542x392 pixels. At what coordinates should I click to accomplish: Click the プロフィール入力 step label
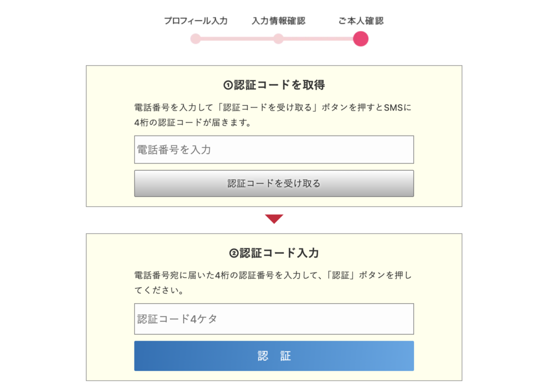195,21
